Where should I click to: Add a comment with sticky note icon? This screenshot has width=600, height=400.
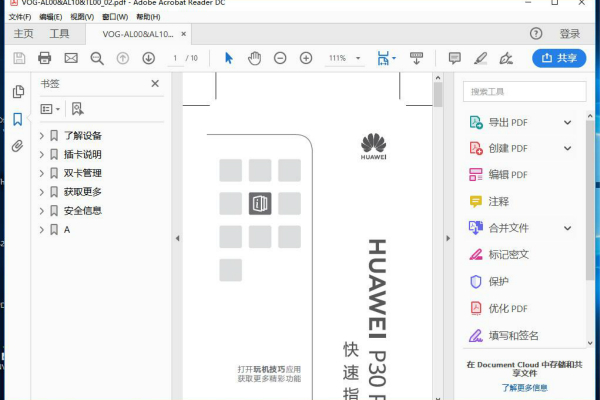455,58
